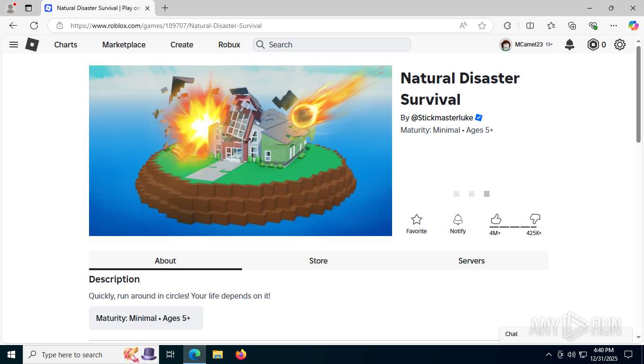Open File Explorer from taskbar
Screen dimensions: 644x364
[x=217, y=355]
